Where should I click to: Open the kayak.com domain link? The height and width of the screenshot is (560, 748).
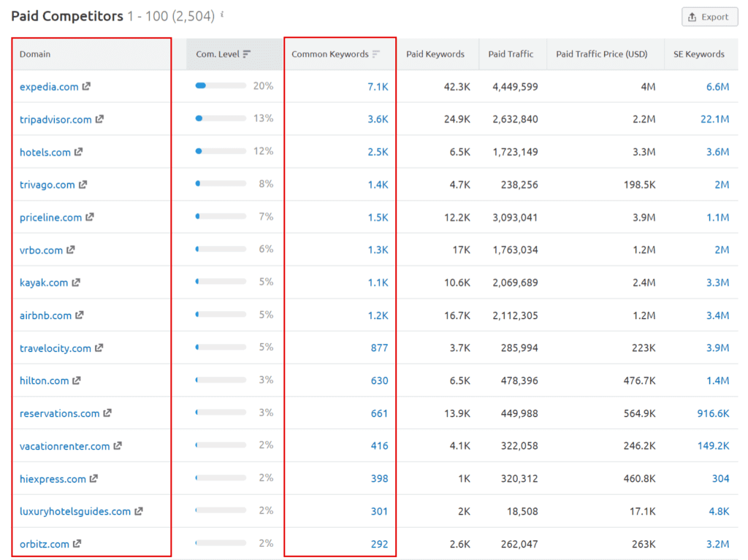pos(43,283)
